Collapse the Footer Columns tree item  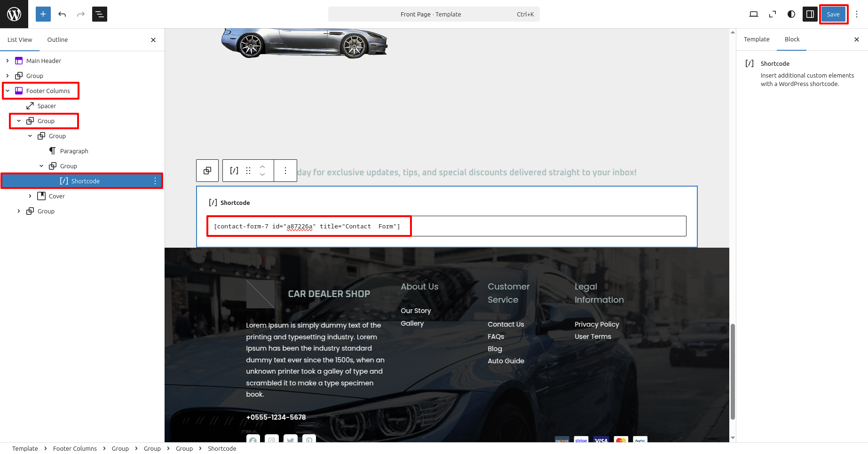point(8,91)
